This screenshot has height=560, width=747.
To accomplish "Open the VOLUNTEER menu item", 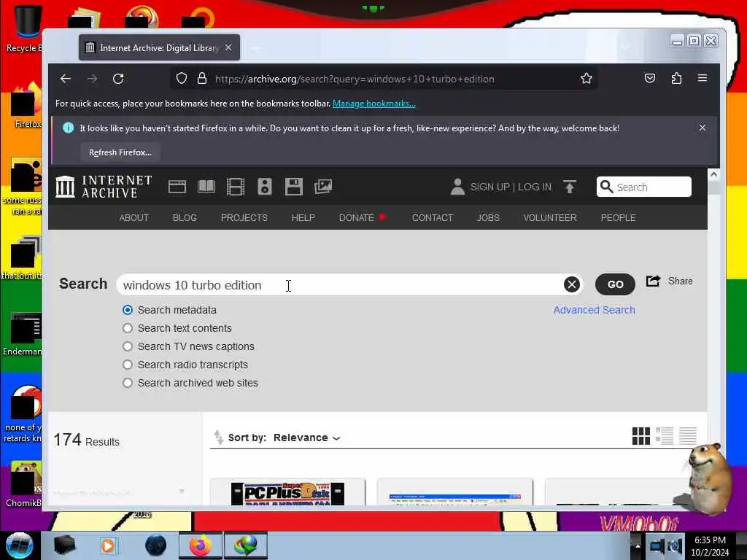I will point(550,217).
